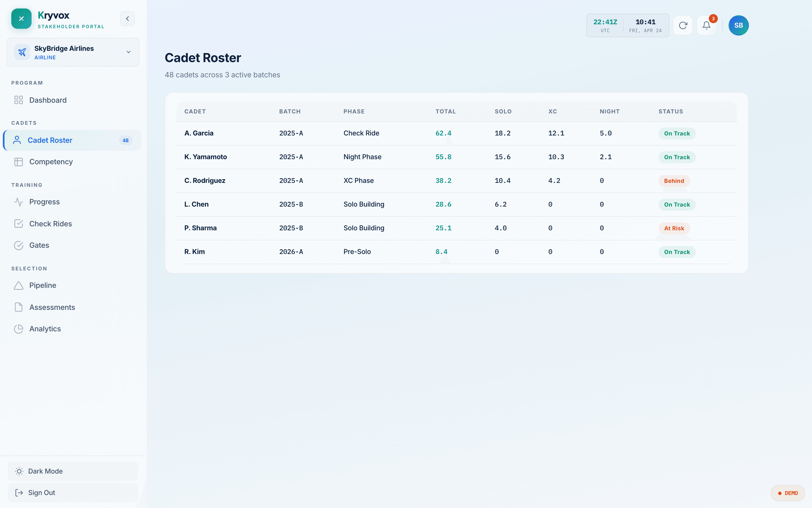Click the Dashboard grid icon
Image resolution: width=812 pixels, height=508 pixels.
tap(19, 100)
